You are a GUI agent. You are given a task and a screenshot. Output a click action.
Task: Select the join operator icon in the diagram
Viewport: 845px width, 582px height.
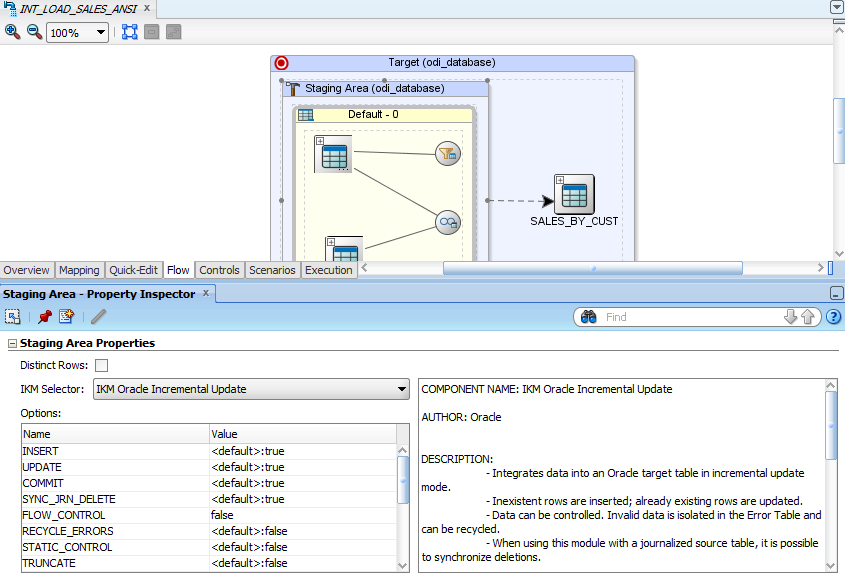[x=447, y=223]
